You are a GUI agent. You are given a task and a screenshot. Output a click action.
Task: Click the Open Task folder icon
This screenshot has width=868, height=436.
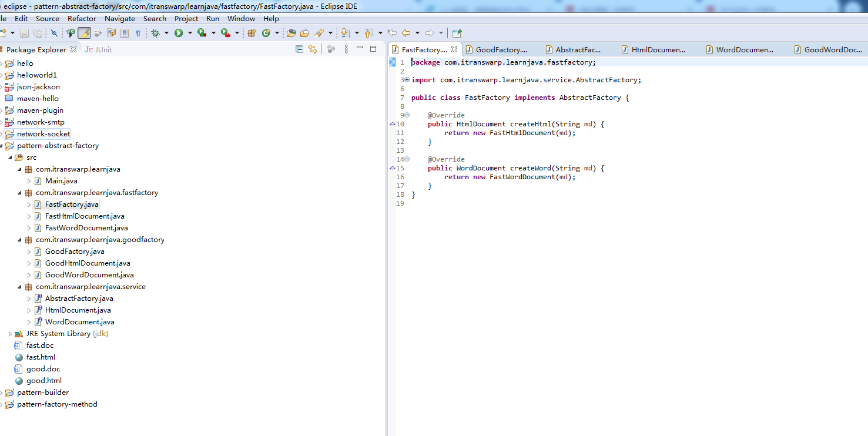click(304, 33)
